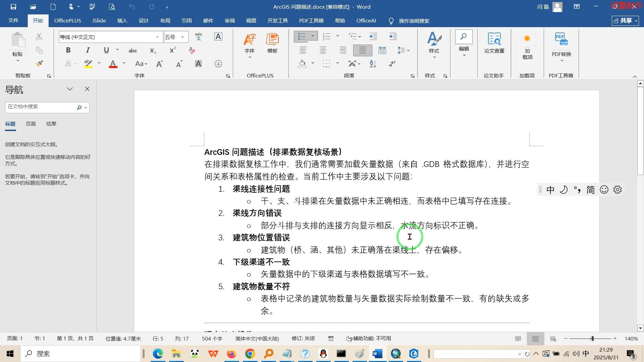Click word count 504 个字 in status bar
The image size is (644, 362).
tap(212, 339)
